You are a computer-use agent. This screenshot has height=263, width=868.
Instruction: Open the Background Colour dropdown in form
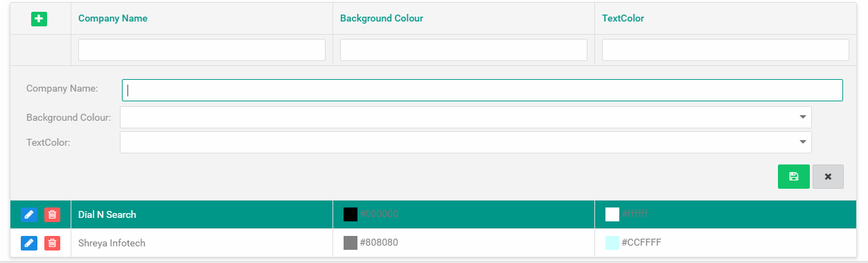pos(803,117)
